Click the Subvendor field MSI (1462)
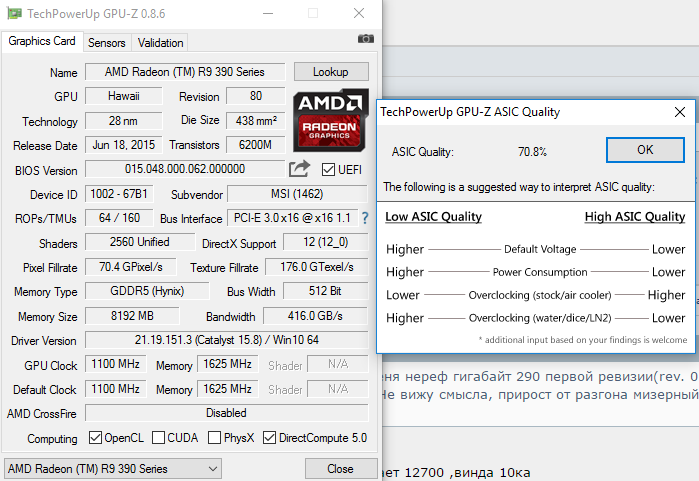Screen dimensions: 699x481 [297, 194]
